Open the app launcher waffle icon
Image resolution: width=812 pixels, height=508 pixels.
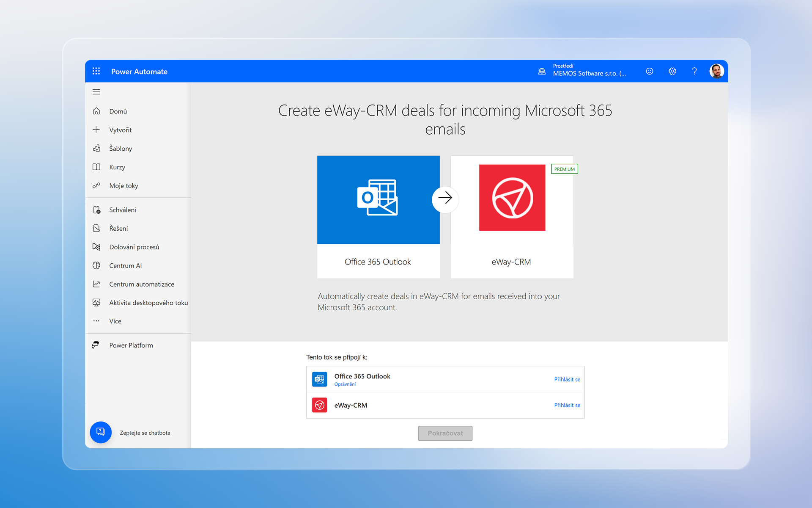click(x=96, y=71)
